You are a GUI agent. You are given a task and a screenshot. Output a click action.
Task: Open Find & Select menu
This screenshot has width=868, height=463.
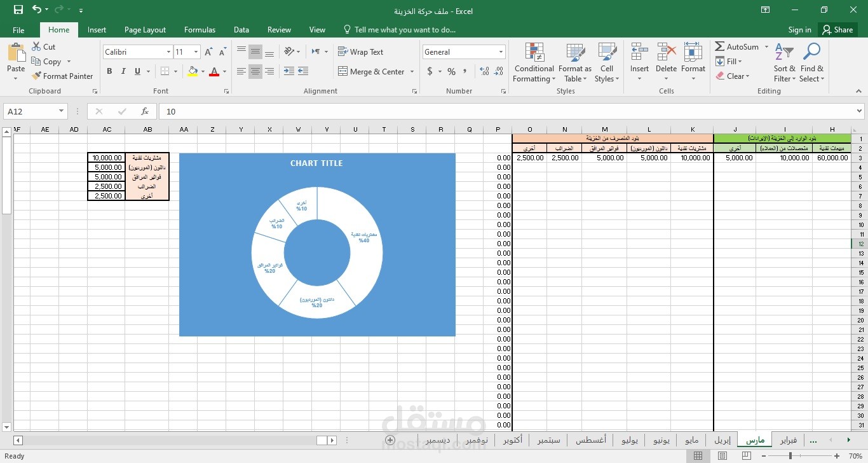click(x=811, y=62)
